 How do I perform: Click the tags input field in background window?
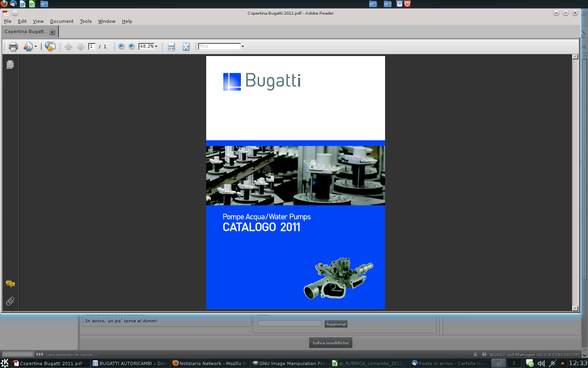[290, 323]
